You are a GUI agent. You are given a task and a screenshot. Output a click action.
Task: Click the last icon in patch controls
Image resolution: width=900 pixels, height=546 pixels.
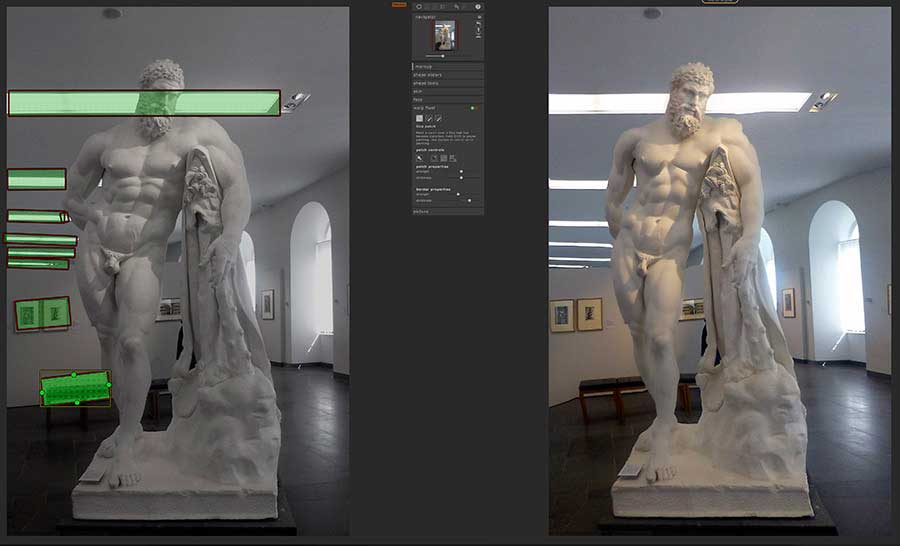(452, 158)
